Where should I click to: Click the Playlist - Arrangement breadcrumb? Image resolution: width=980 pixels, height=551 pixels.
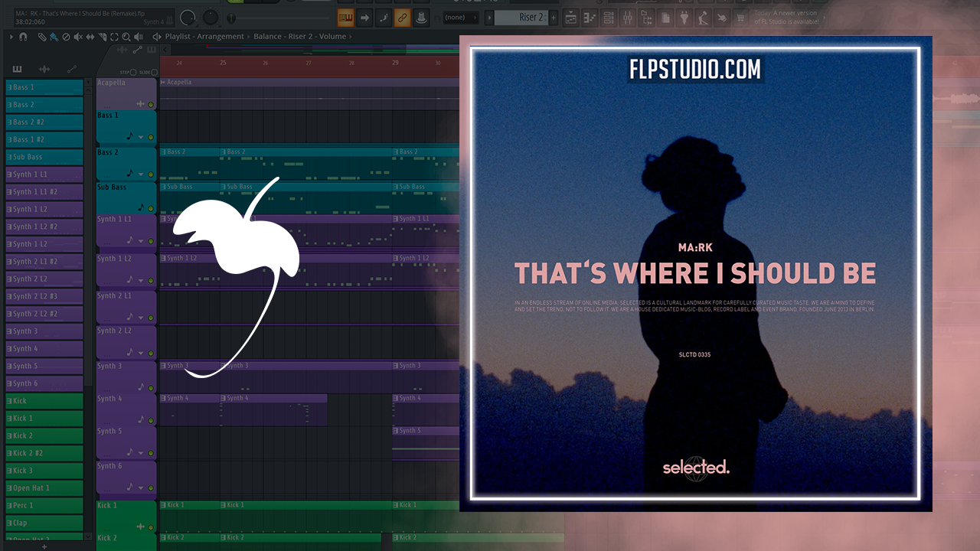coord(204,37)
